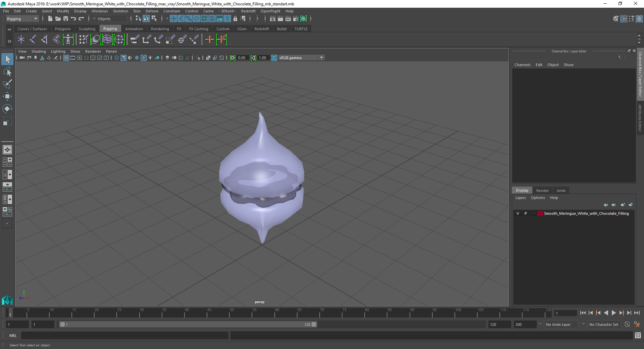The width and height of the screenshot is (644, 349).
Task: Open the sRGB gamma view transform dropdown
Action: [x=301, y=58]
